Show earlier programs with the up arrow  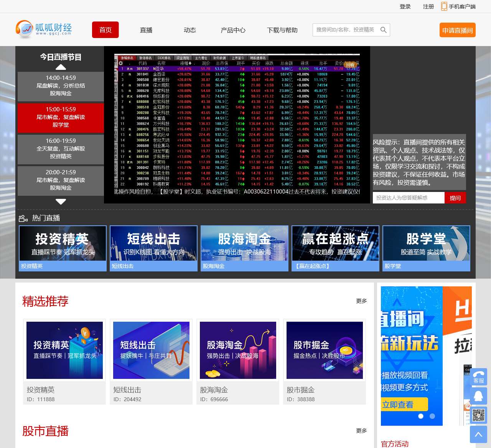tap(61, 67)
